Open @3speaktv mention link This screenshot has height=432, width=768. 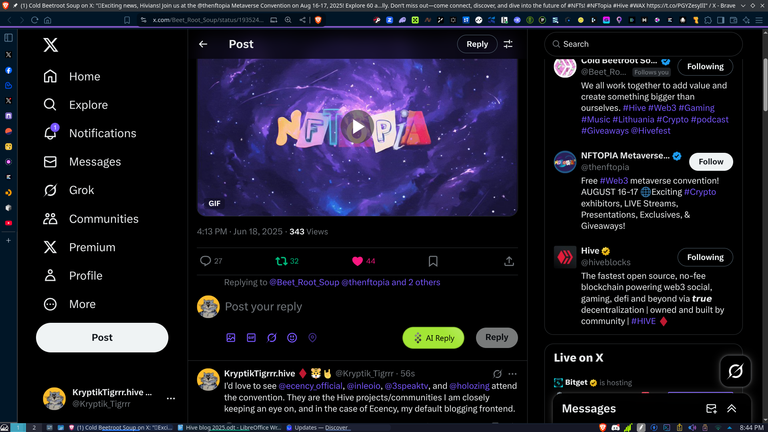point(406,386)
